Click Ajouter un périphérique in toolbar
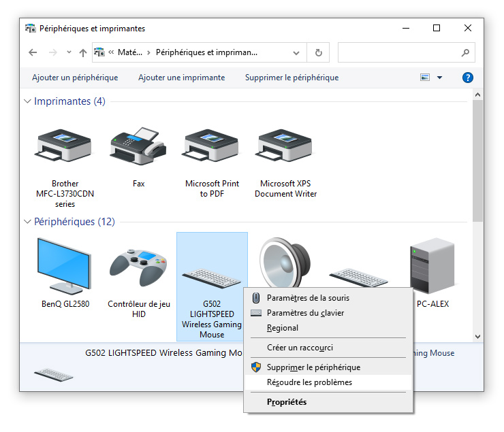The width and height of the screenshot is (504, 432). pos(75,78)
